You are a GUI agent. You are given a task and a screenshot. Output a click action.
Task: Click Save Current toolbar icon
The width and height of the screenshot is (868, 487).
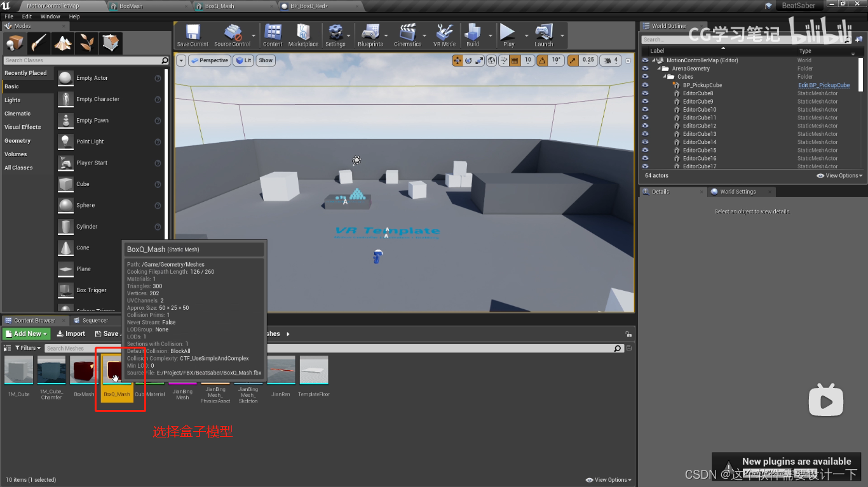tap(192, 35)
